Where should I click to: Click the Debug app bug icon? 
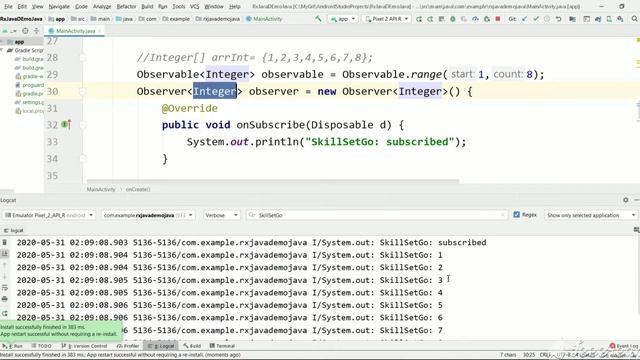coord(453,19)
